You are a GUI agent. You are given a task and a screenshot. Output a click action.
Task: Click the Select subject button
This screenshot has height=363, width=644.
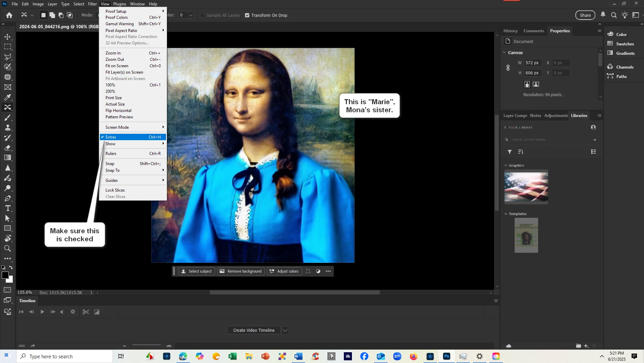point(197,271)
